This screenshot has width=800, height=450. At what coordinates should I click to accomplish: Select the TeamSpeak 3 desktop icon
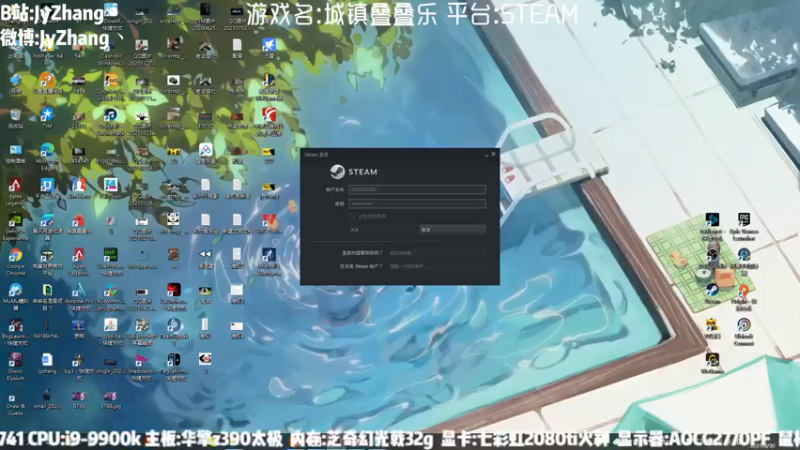click(173, 330)
